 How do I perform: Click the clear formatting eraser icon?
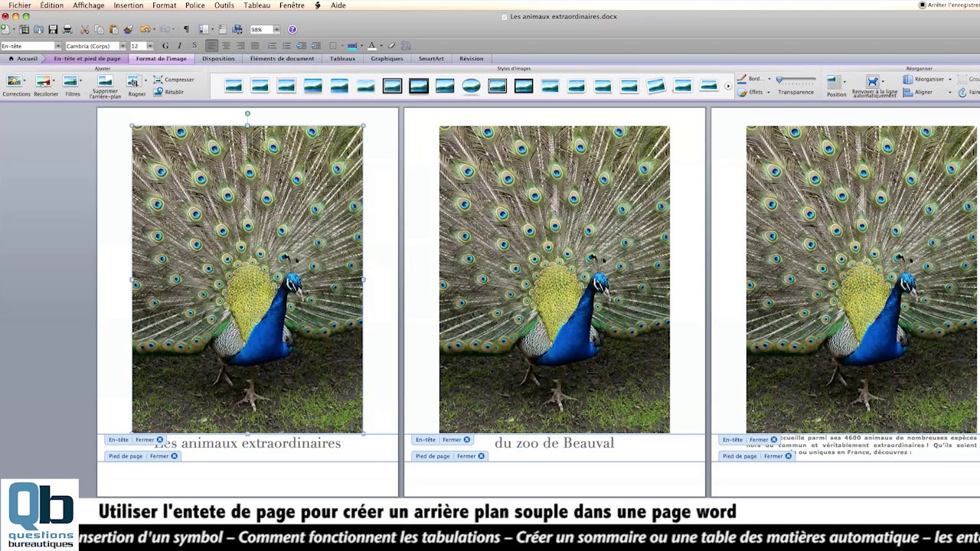[391, 46]
